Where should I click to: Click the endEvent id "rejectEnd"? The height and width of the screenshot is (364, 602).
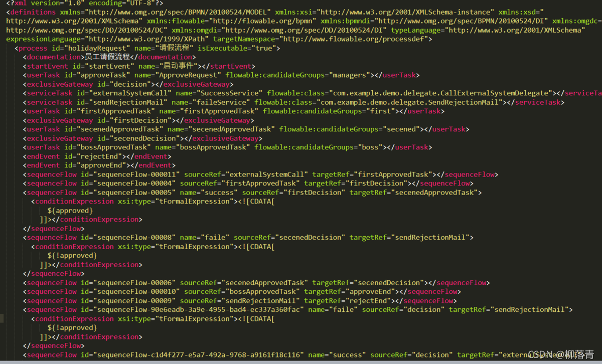coord(100,156)
